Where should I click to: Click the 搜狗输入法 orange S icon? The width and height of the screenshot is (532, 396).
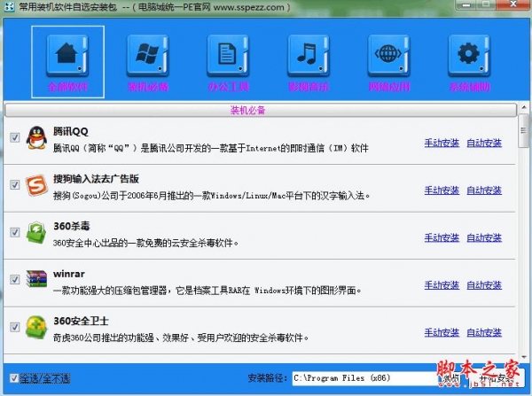click(36, 185)
